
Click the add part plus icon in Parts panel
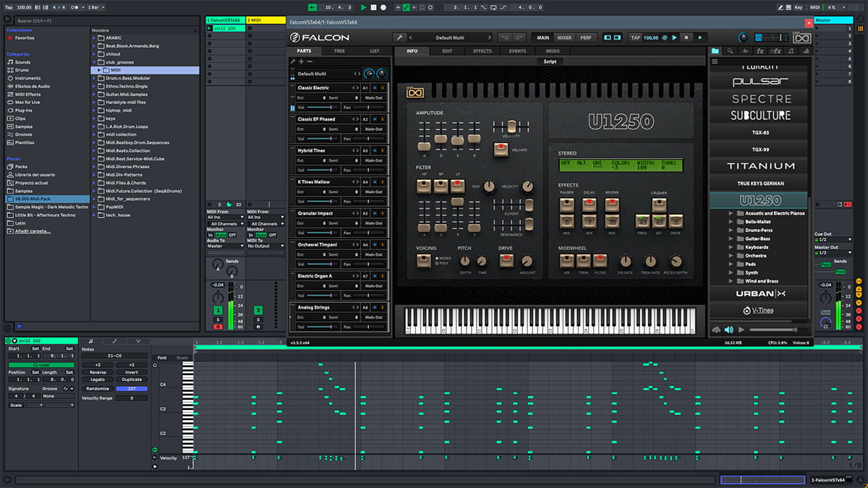[x=302, y=62]
